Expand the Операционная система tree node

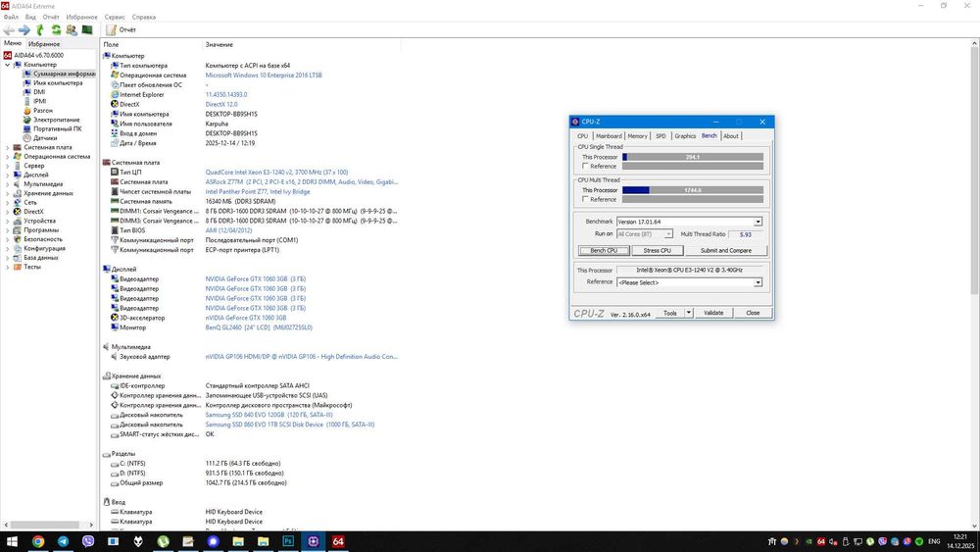coord(8,156)
